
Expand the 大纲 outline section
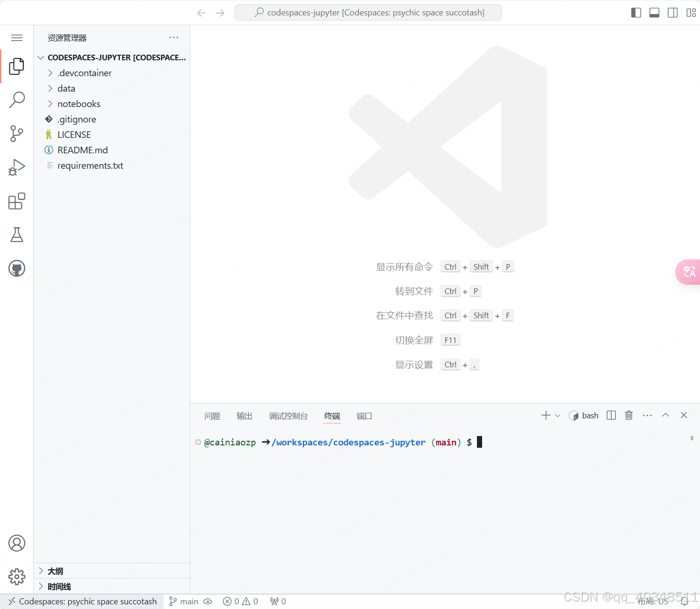pyautogui.click(x=112, y=571)
